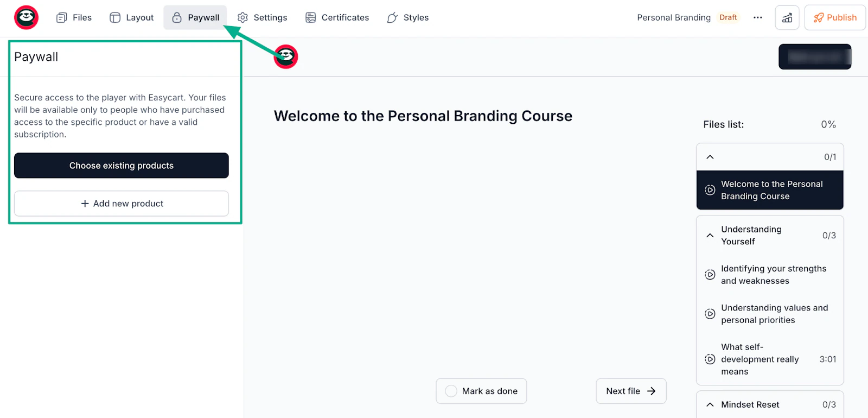
Task: Go to the Next file
Action: (631, 391)
